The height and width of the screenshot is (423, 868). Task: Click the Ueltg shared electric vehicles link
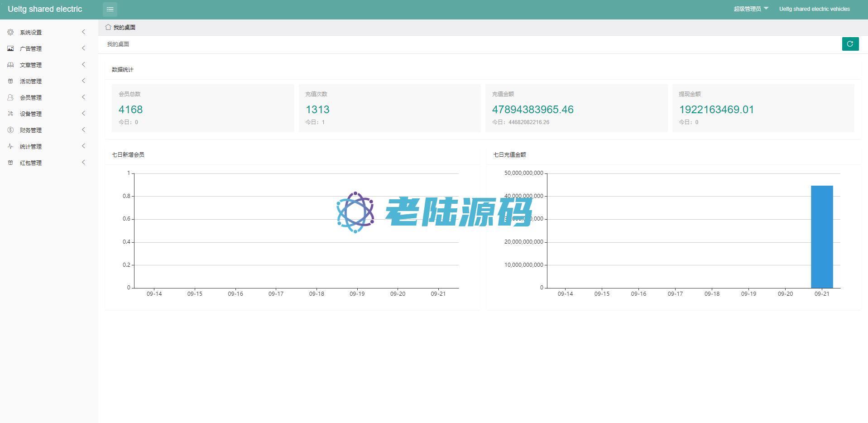click(814, 9)
